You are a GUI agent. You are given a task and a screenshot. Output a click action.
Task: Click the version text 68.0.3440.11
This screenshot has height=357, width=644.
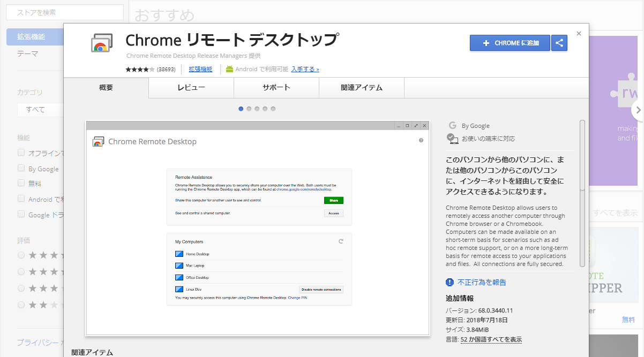(495, 310)
